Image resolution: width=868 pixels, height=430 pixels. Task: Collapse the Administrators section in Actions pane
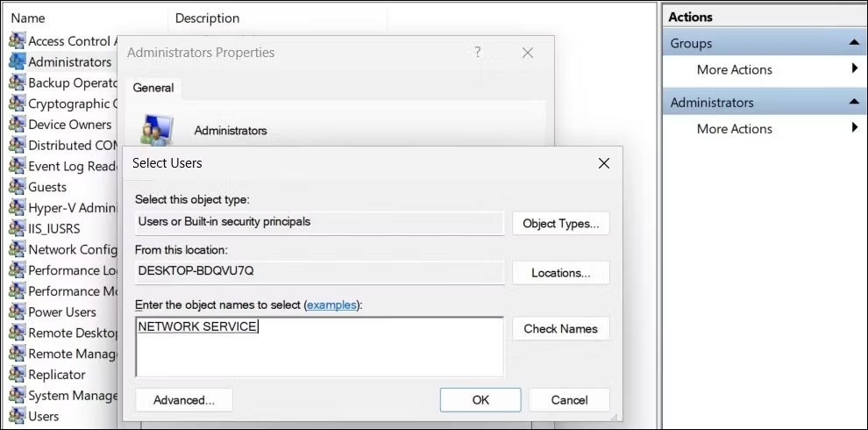click(x=853, y=103)
